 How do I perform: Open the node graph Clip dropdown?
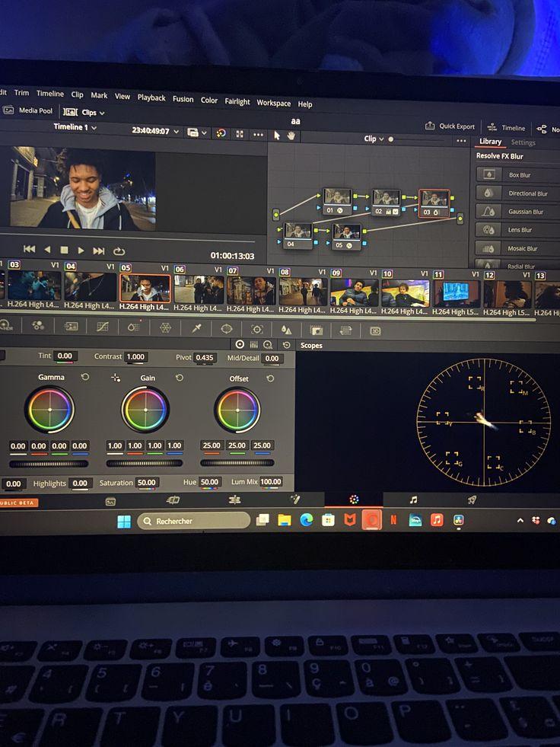pos(374,139)
